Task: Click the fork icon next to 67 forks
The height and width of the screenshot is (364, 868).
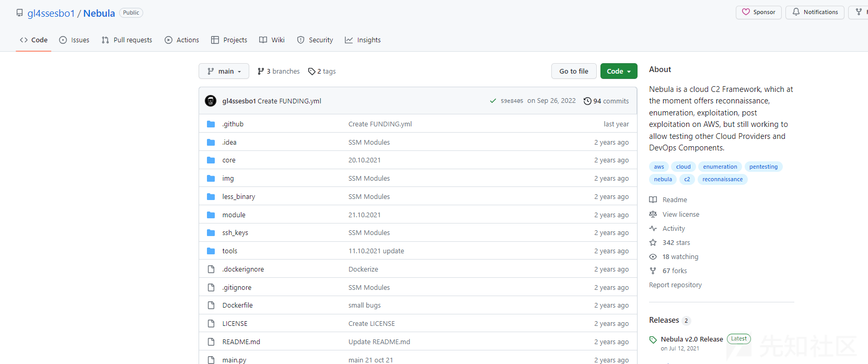Action: (653, 271)
